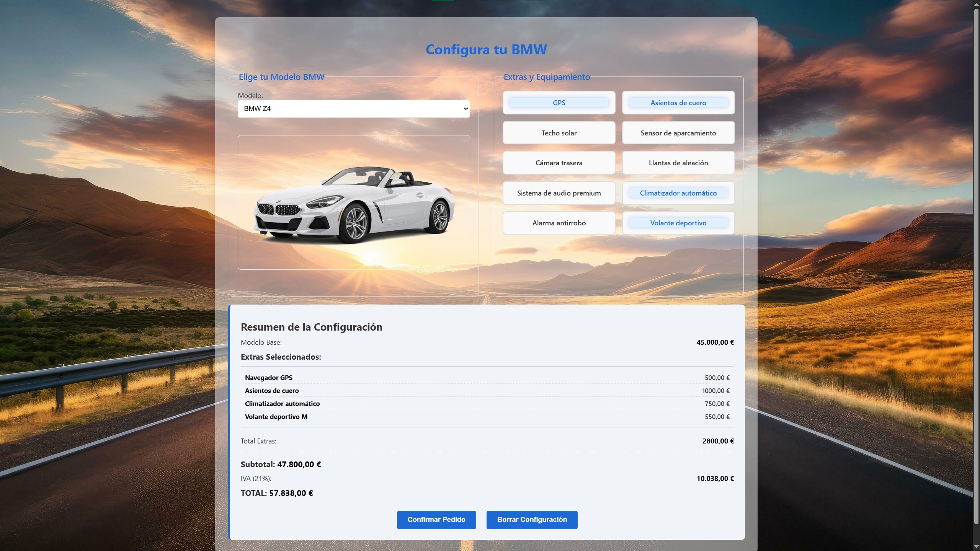980x551 pixels.
Task: Click the 500,00 € GPS price
Action: tap(717, 378)
